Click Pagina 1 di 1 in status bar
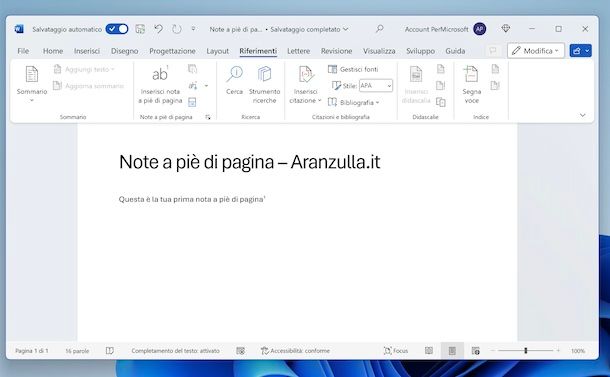 click(x=32, y=351)
